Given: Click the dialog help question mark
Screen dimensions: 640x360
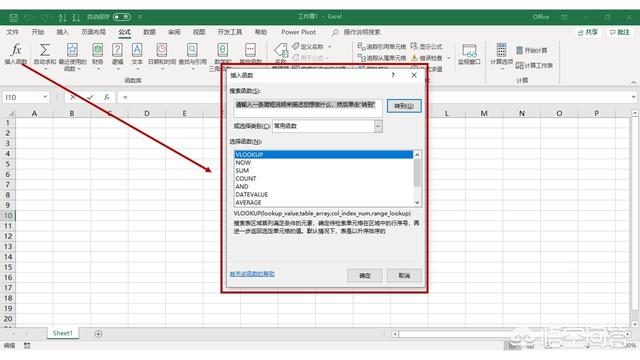Looking at the screenshot, I should click(393, 75).
